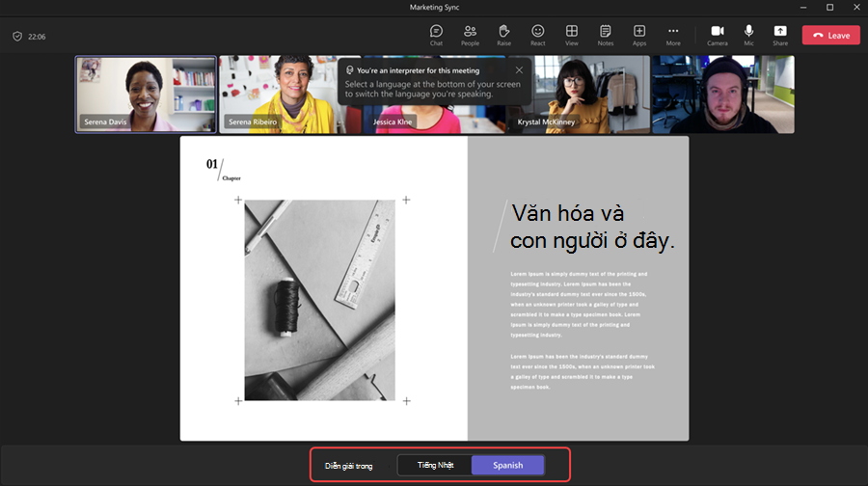This screenshot has width=868, height=486.
Task: Toggle the Camera on or off
Action: pyautogui.click(x=717, y=35)
